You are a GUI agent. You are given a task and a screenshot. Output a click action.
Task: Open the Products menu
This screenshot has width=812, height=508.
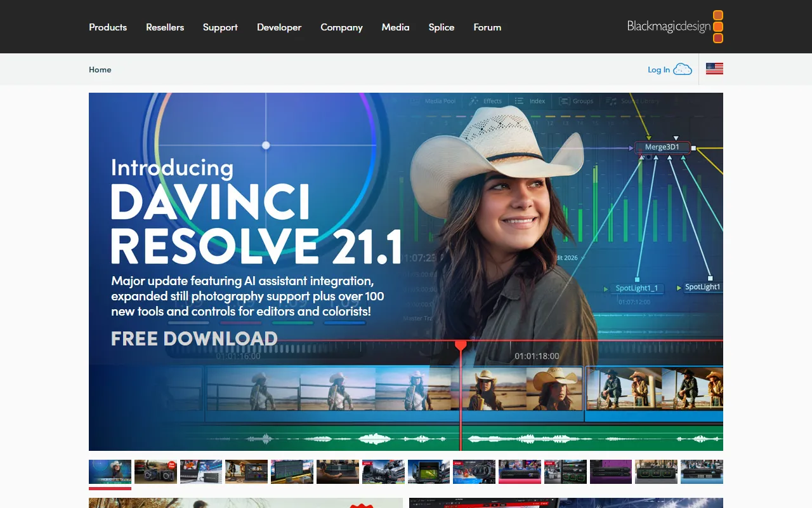108,27
